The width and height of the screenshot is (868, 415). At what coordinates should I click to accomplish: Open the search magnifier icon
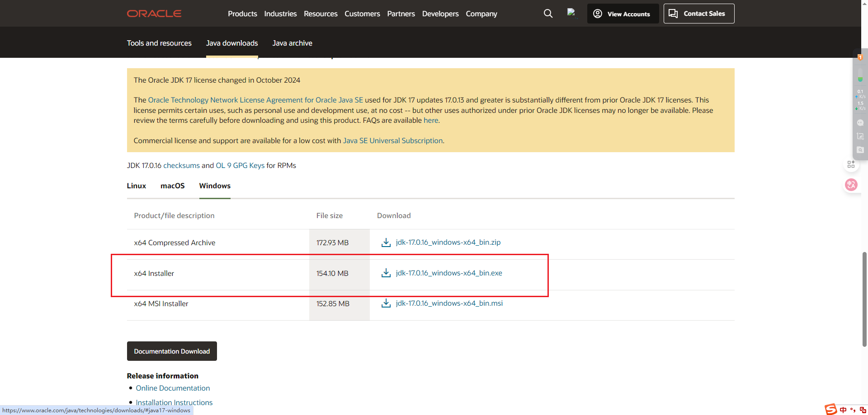(548, 14)
